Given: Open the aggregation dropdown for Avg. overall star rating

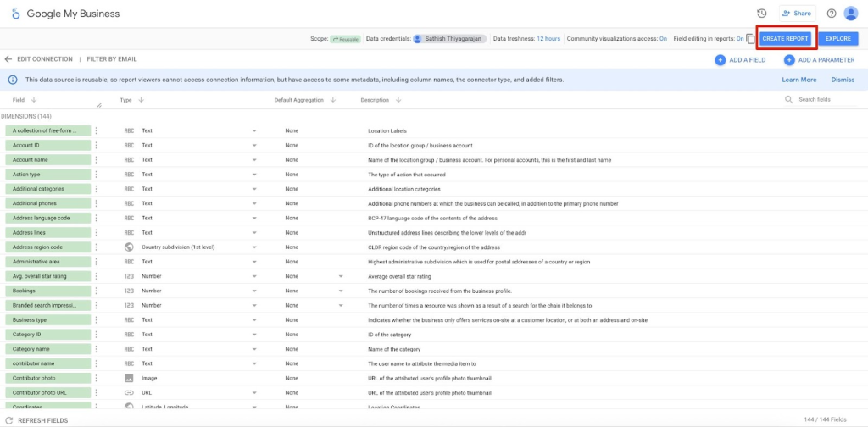Looking at the screenshot, I should [341, 276].
